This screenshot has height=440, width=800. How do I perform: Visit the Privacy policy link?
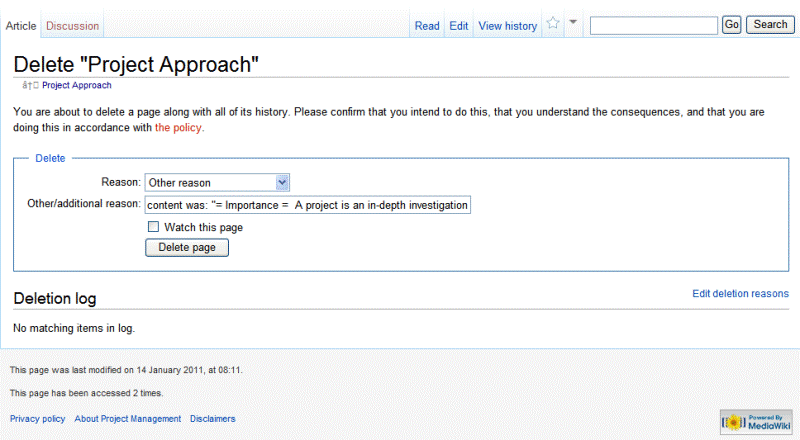(37, 419)
